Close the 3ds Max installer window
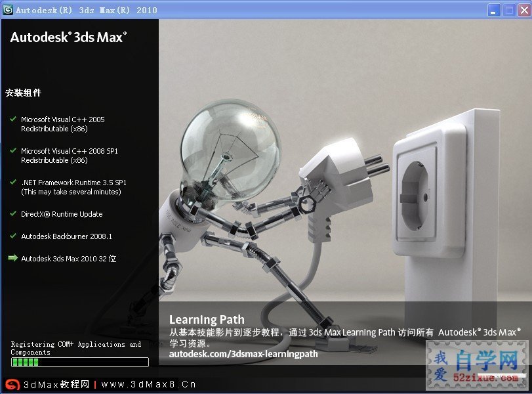532x394 pixels. click(524, 11)
